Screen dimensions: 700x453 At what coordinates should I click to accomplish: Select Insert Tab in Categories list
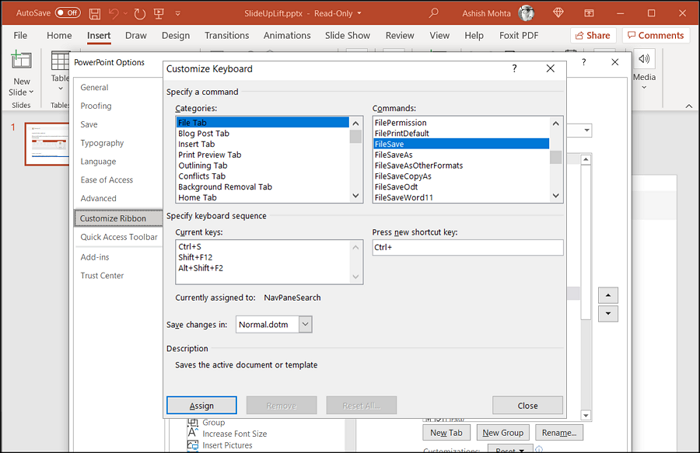tap(262, 144)
